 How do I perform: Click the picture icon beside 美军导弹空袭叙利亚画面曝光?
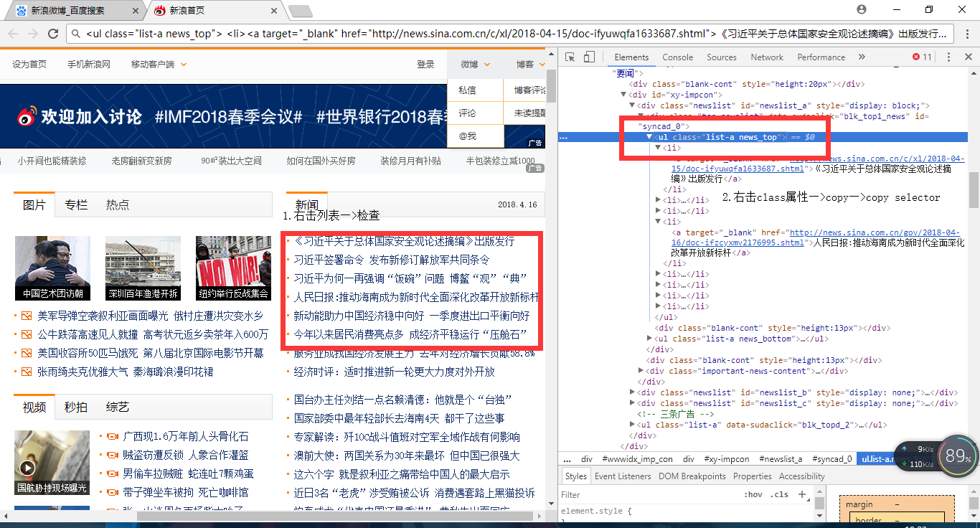[x=27, y=316]
